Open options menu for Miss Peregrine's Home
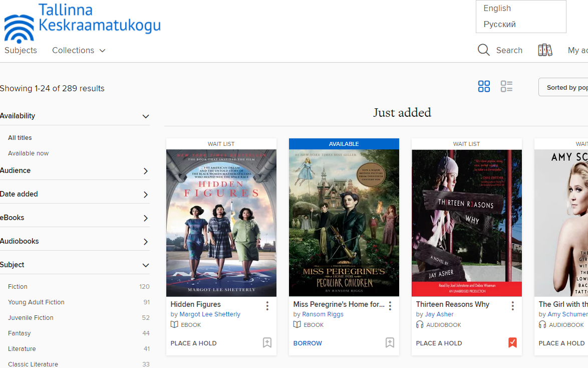The height and width of the screenshot is (368, 588). click(x=390, y=306)
